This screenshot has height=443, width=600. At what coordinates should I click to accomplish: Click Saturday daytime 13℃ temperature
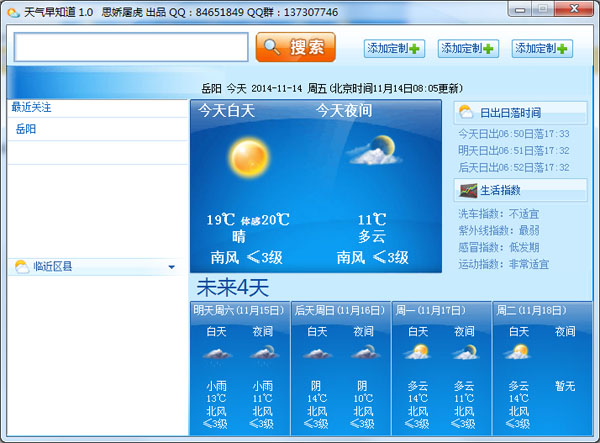click(x=216, y=399)
